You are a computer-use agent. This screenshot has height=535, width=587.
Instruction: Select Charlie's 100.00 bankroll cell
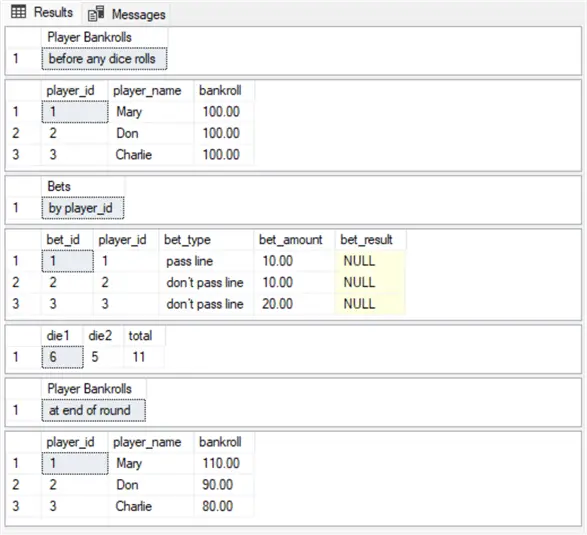pyautogui.click(x=224, y=154)
